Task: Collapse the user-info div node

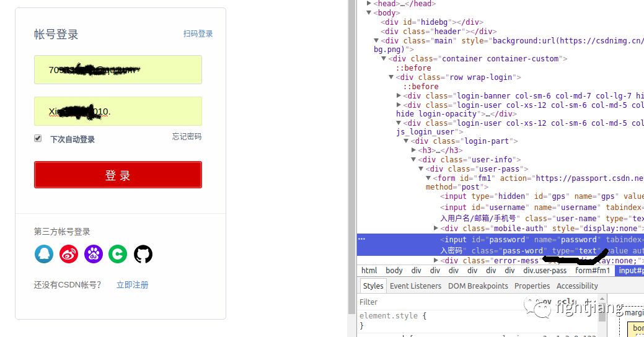Action: (x=413, y=160)
